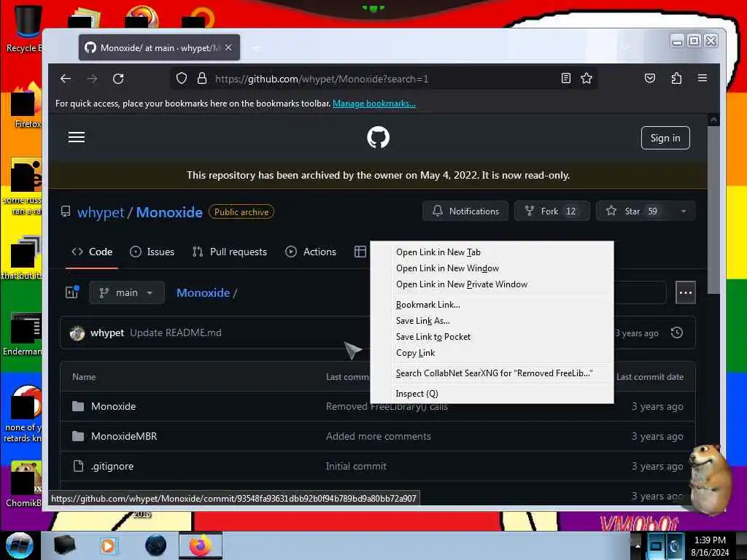747x560 pixels.
Task: Click Monoxide breadcrumb path link
Action: [203, 293]
